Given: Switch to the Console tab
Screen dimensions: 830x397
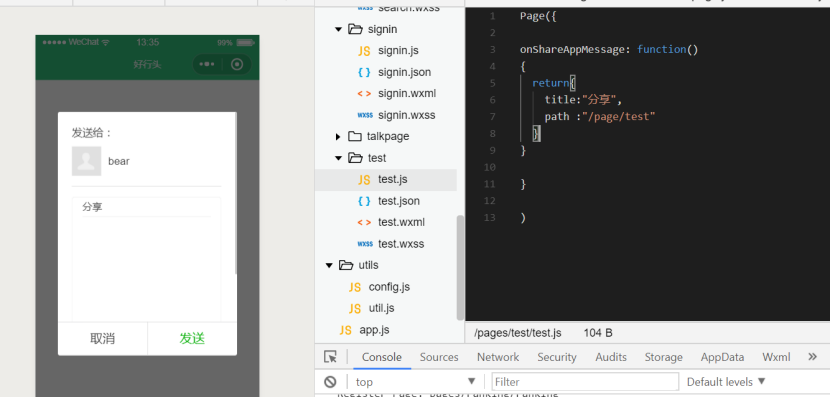Looking at the screenshot, I should coord(382,357).
